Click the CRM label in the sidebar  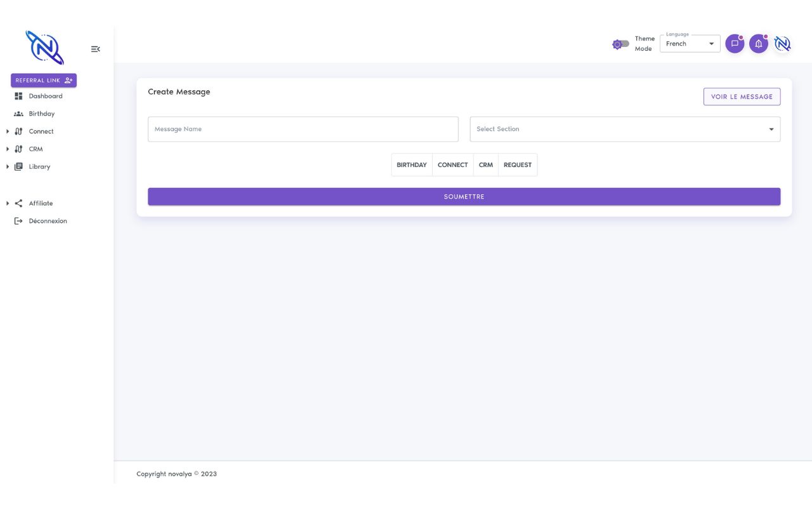(36, 149)
